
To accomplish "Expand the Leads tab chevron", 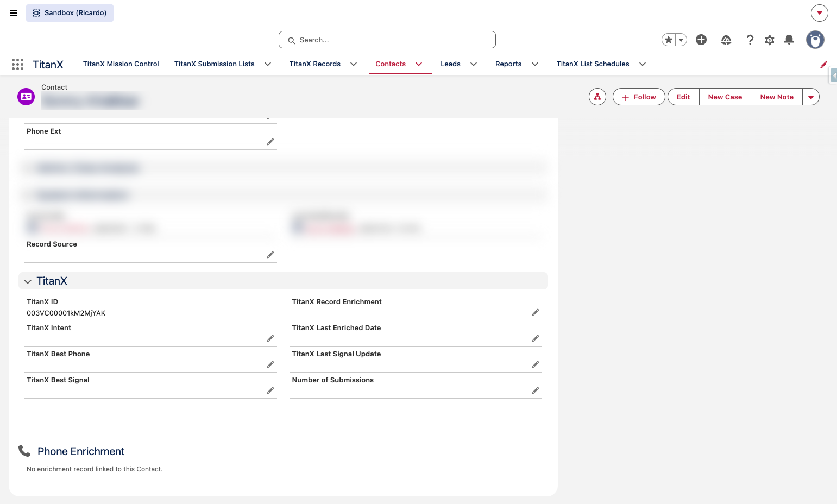I will coord(474,64).
